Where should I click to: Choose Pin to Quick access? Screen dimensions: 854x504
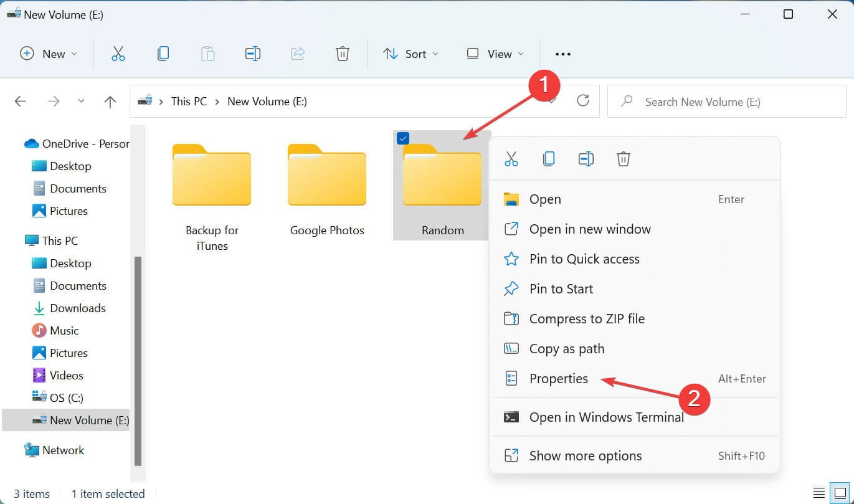pos(635,259)
